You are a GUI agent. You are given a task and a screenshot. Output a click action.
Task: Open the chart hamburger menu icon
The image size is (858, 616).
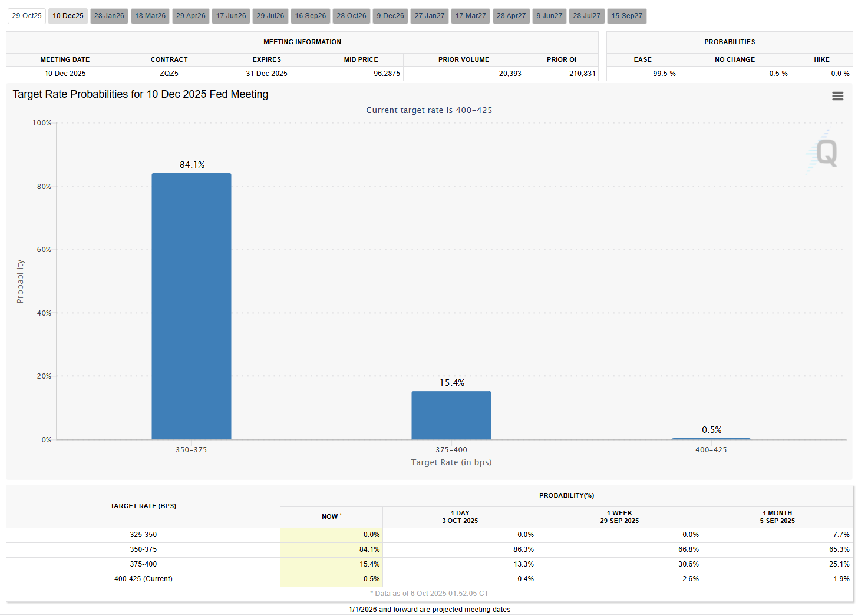pos(837,96)
